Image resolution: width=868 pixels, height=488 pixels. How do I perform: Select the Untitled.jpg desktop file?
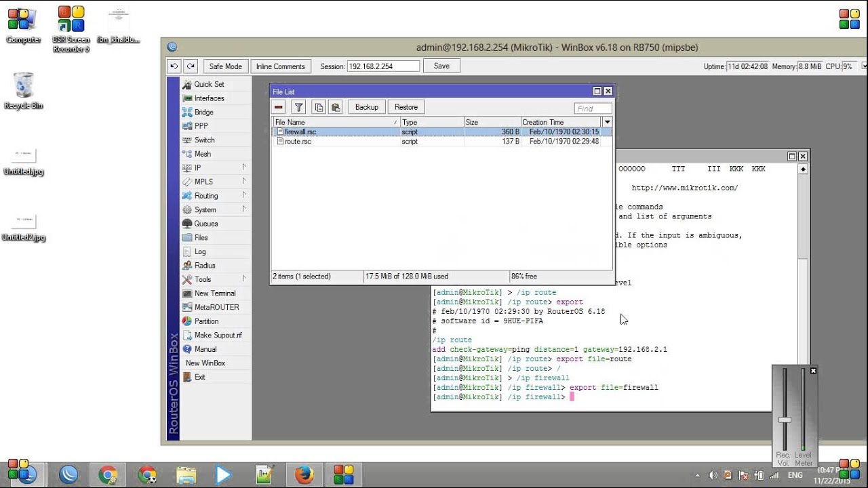[x=24, y=161]
